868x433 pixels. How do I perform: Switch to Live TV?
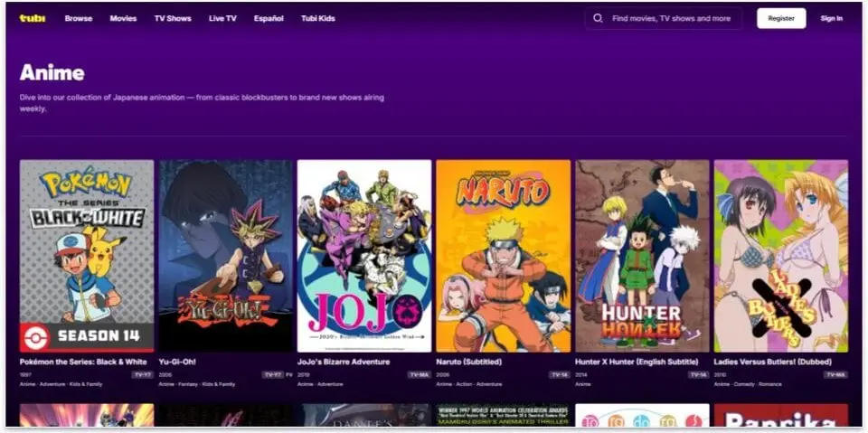coord(222,18)
